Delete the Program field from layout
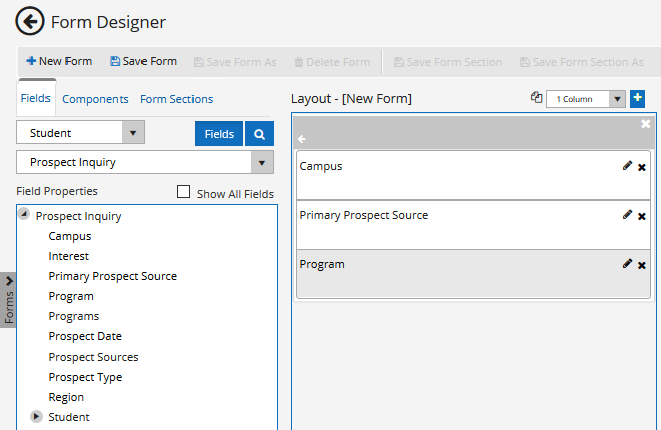The width and height of the screenshot is (661, 430). 642,265
